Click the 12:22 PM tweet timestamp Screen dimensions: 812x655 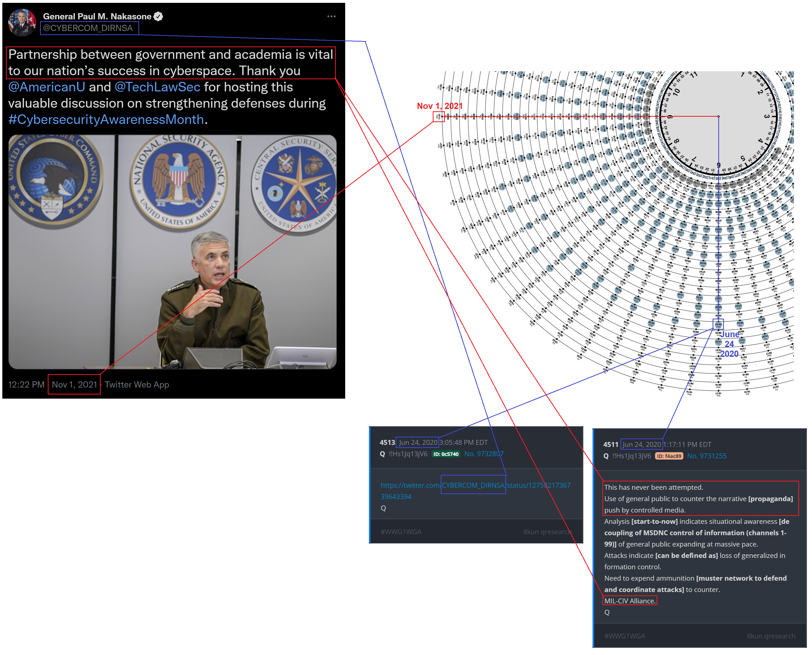[26, 384]
